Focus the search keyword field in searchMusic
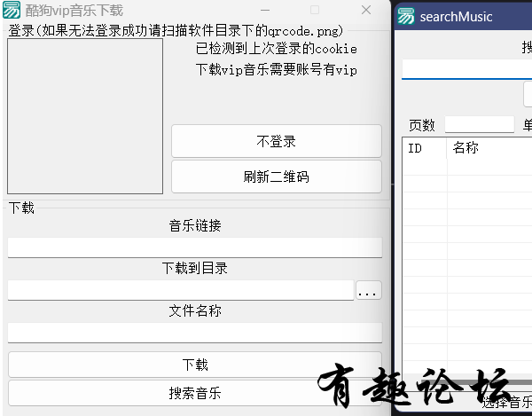This screenshot has height=416, width=532. pos(467,69)
